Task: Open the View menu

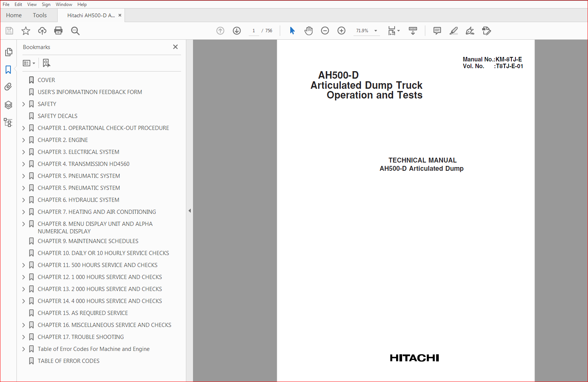Action: tap(32, 4)
